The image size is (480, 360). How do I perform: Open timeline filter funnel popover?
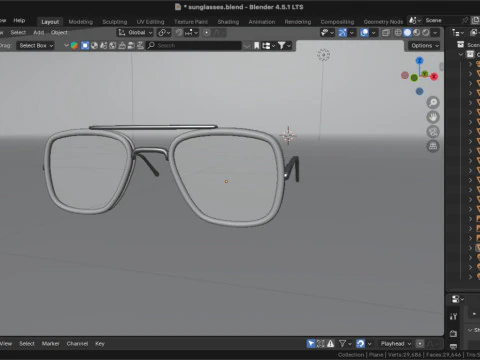click(345, 343)
